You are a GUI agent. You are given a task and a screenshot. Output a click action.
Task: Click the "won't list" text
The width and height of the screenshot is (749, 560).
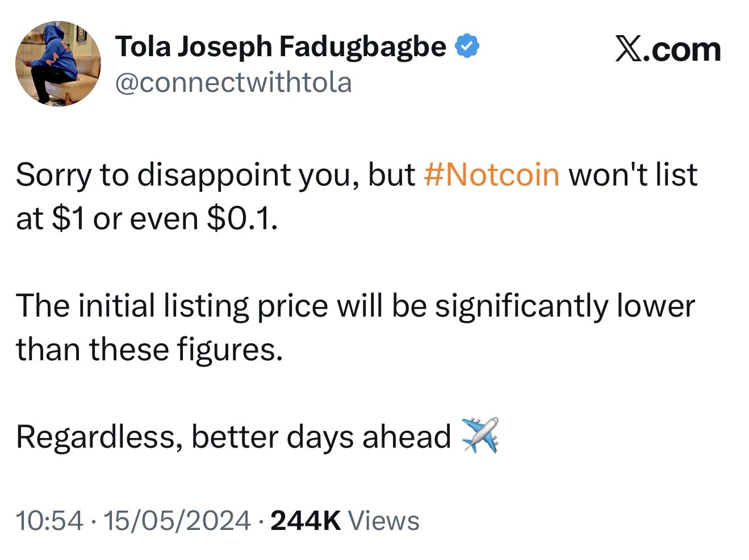[633, 174]
